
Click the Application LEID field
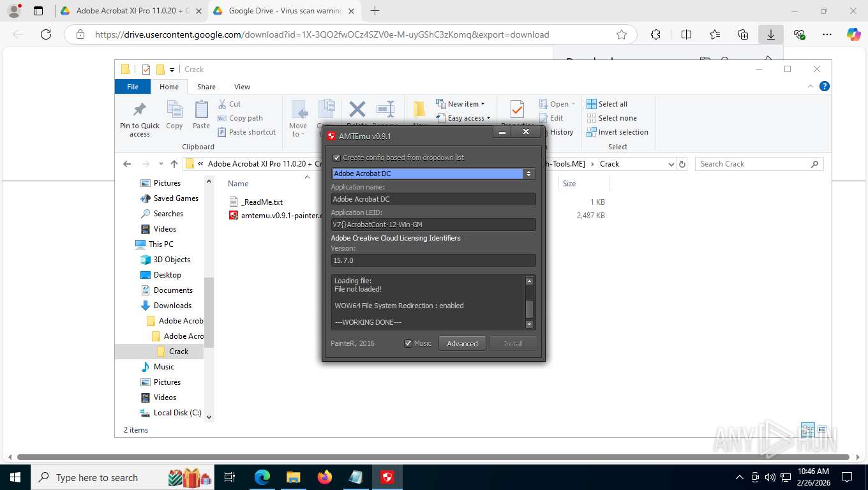tap(433, 225)
